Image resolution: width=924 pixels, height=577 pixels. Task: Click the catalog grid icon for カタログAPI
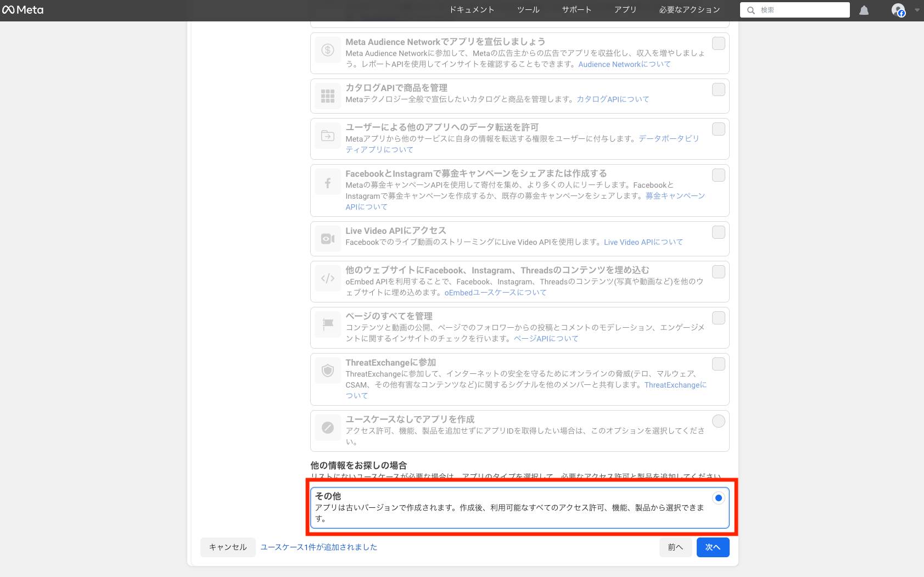pos(328,96)
